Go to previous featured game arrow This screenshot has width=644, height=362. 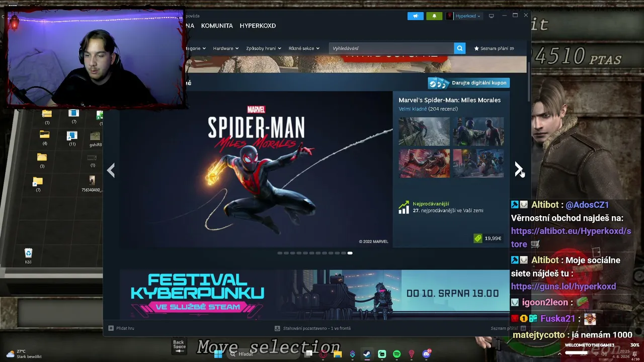[x=111, y=170]
